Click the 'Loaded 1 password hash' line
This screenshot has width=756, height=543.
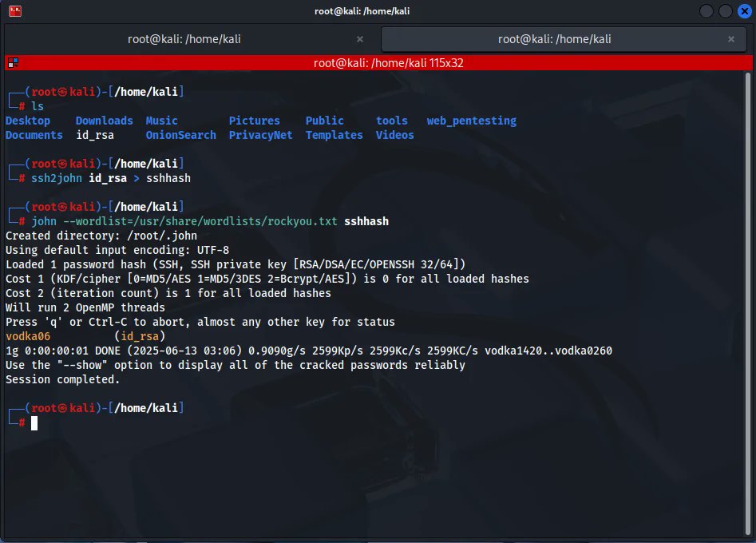[x=236, y=264]
